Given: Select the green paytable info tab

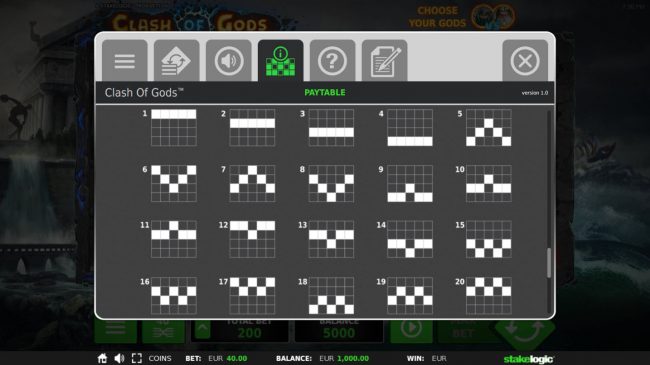Looking at the screenshot, I should coord(281,61).
